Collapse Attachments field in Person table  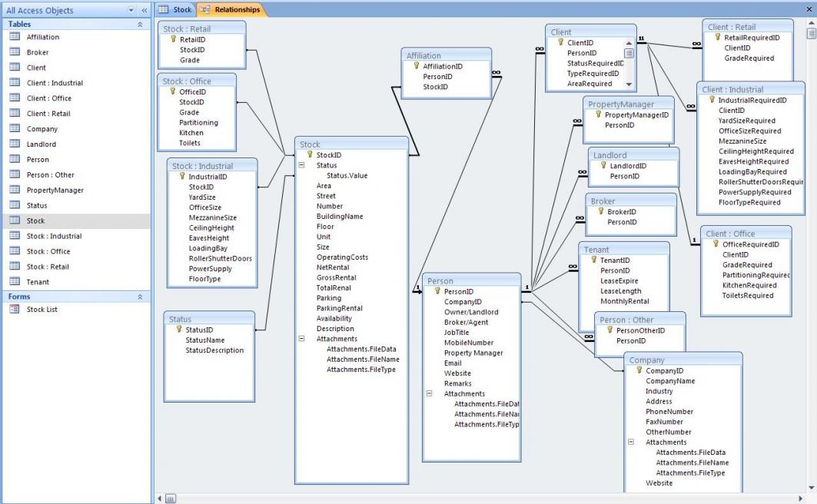429,393
